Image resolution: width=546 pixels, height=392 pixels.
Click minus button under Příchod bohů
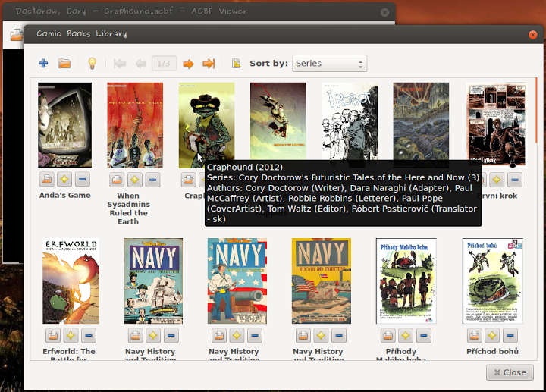(510, 336)
